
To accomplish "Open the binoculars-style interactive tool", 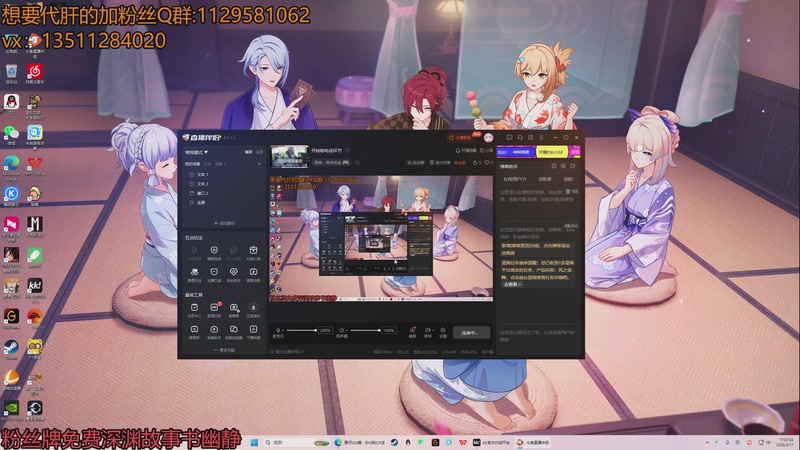I will point(194,274).
